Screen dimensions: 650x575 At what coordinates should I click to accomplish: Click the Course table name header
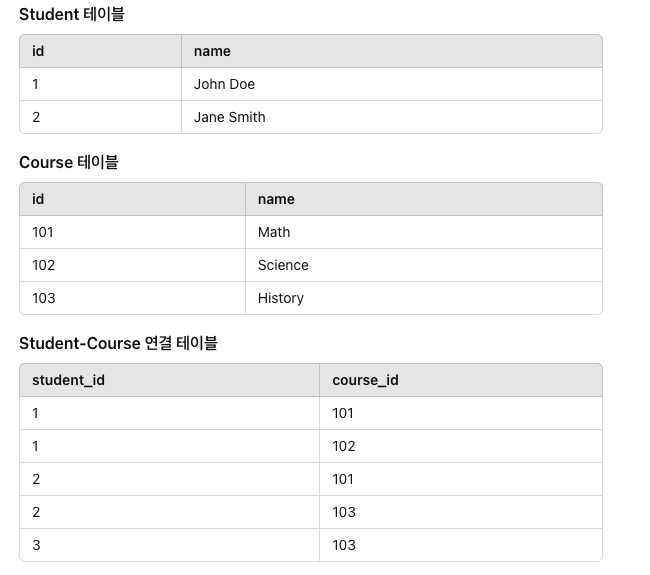point(424,199)
